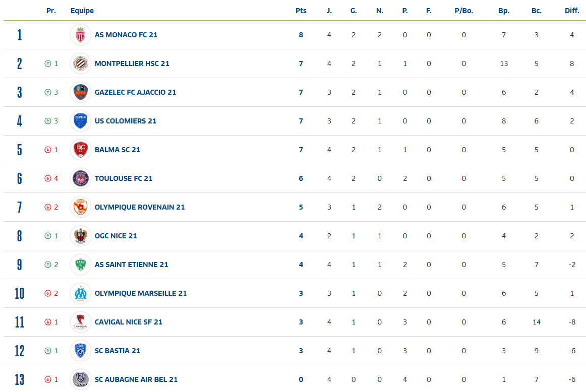Click the red down arrow beside Toulouse

pyautogui.click(x=48, y=178)
